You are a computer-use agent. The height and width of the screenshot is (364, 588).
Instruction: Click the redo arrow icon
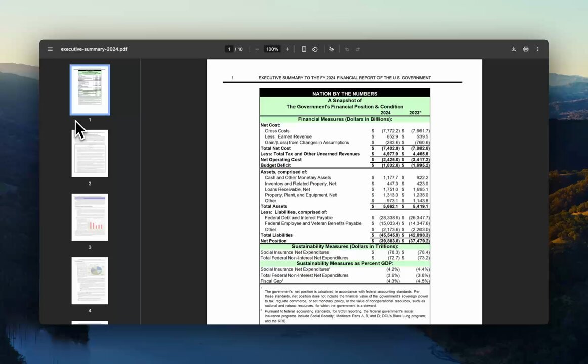pos(358,49)
